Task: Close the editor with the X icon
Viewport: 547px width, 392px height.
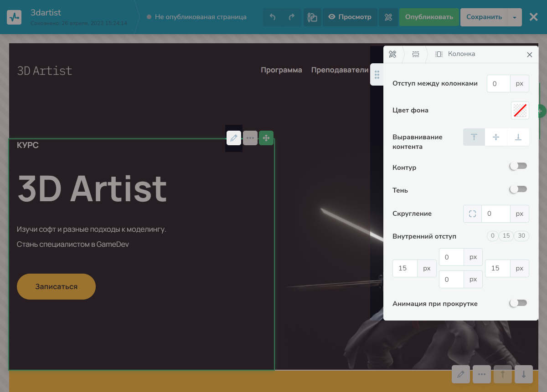Action: click(x=533, y=17)
